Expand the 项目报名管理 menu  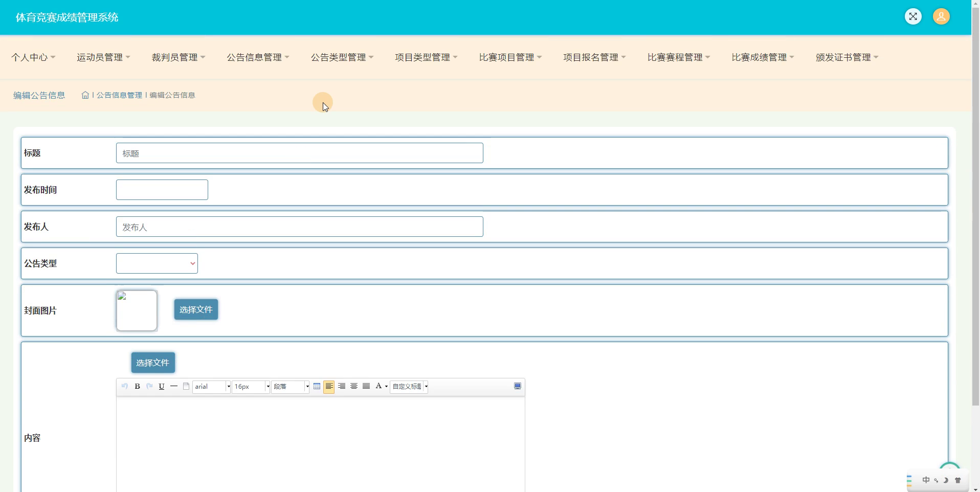pyautogui.click(x=594, y=57)
